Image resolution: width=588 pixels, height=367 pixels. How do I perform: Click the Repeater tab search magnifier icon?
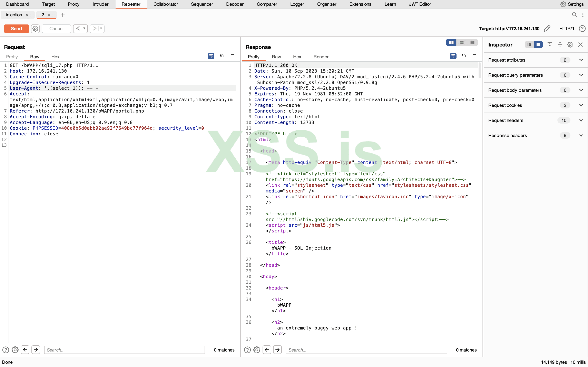click(574, 15)
